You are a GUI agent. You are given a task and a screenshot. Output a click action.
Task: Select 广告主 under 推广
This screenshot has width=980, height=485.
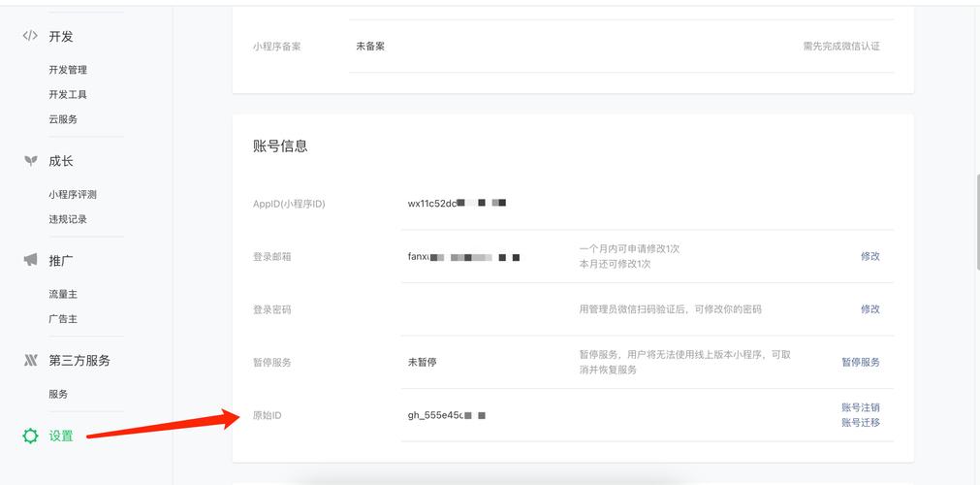click(63, 319)
